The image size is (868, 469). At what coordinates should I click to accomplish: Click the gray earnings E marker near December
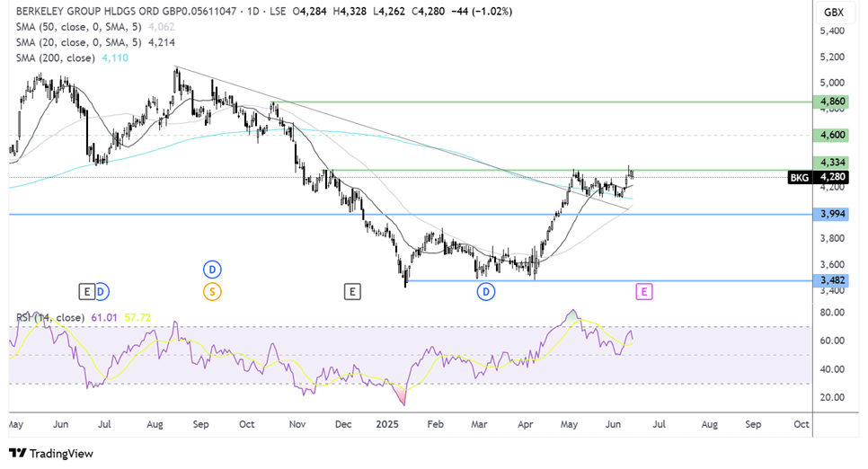click(x=352, y=291)
